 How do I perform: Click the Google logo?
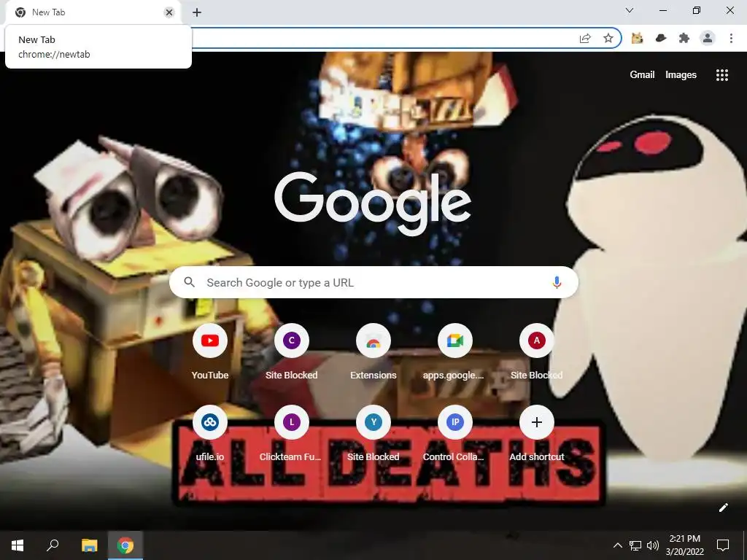click(x=373, y=204)
